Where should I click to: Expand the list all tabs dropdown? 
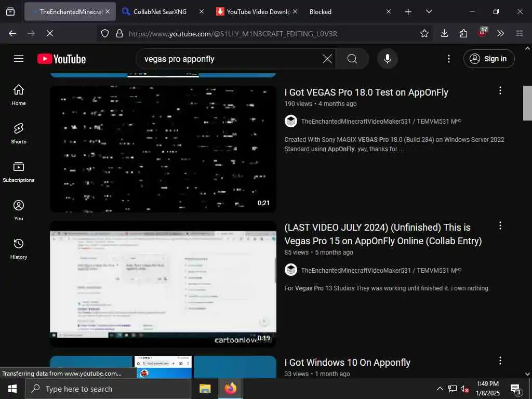(x=429, y=11)
